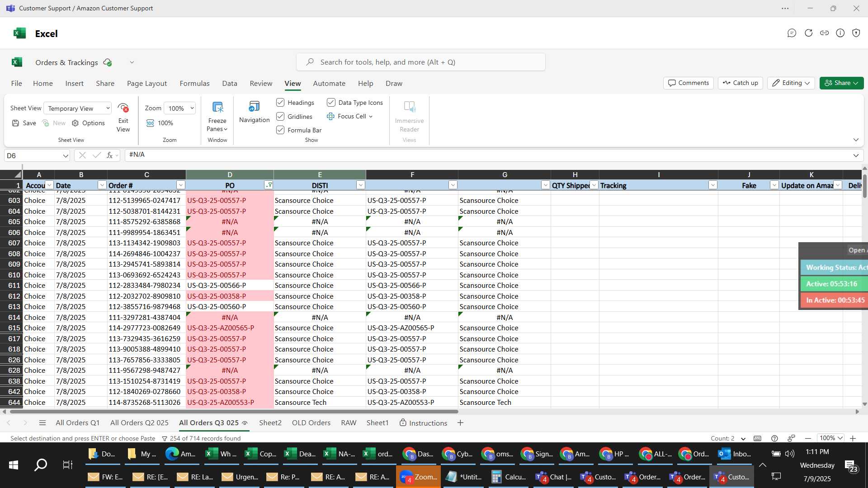
Task: Click the vertical scrollbar down arrow
Action: pos(864,404)
